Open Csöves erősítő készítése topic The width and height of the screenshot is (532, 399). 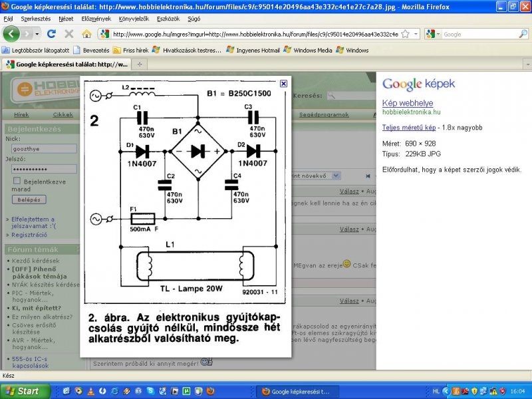[34, 329]
